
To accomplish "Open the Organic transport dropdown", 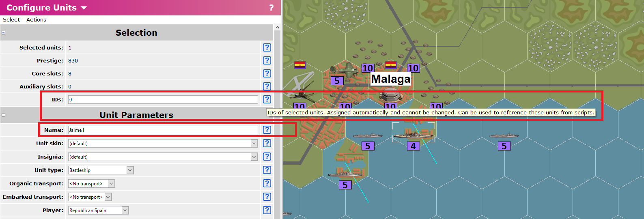I will pos(111,183).
